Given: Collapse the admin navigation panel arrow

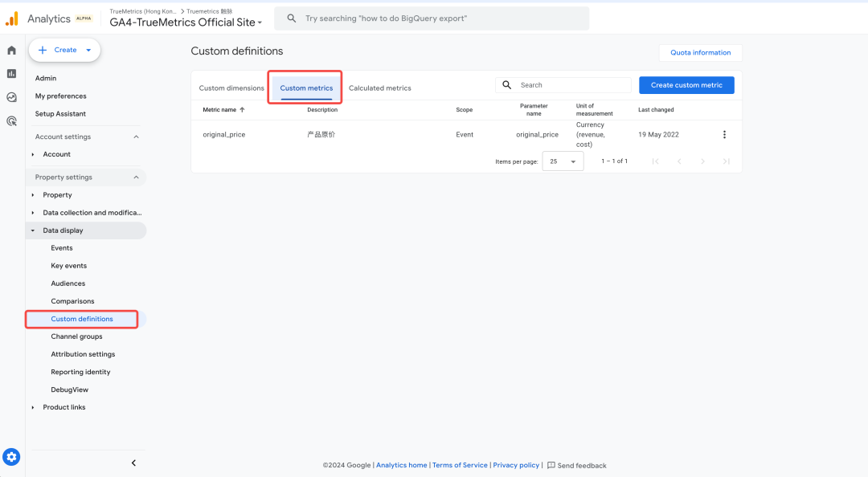Looking at the screenshot, I should [133, 463].
